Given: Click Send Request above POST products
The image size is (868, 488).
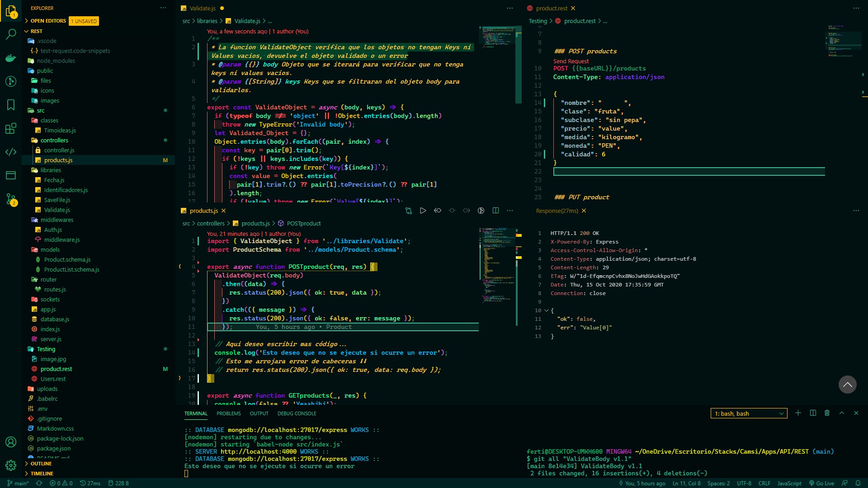Looking at the screenshot, I should (x=571, y=61).
